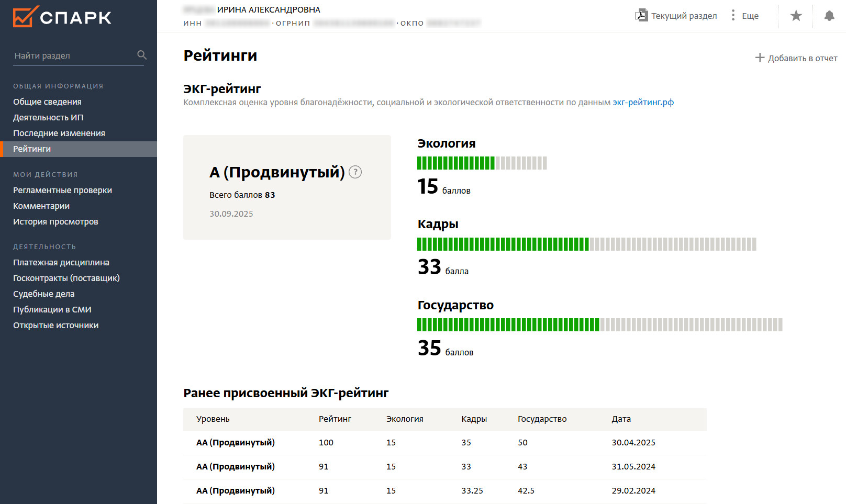
Task: Select Регламентные проверки menu item
Action: pyautogui.click(x=62, y=190)
